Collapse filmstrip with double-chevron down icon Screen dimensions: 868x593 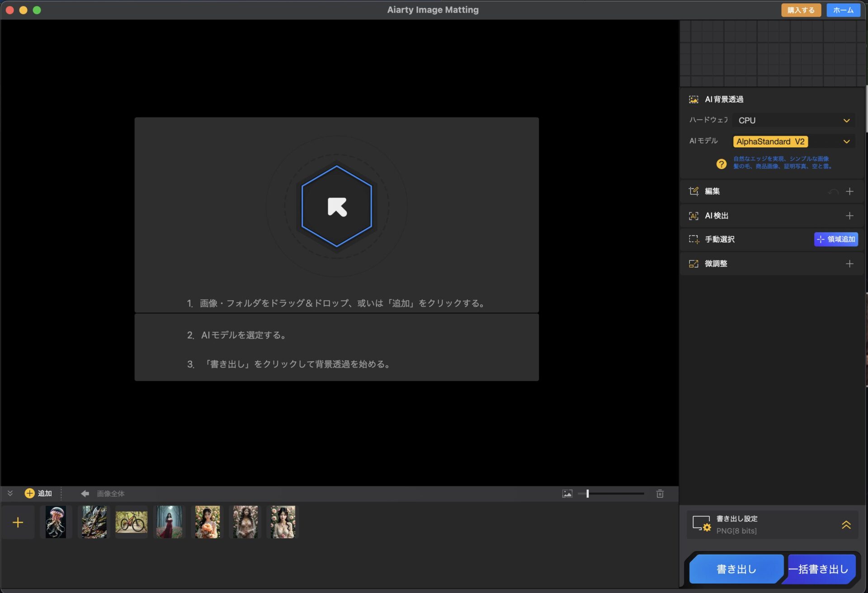pos(10,493)
